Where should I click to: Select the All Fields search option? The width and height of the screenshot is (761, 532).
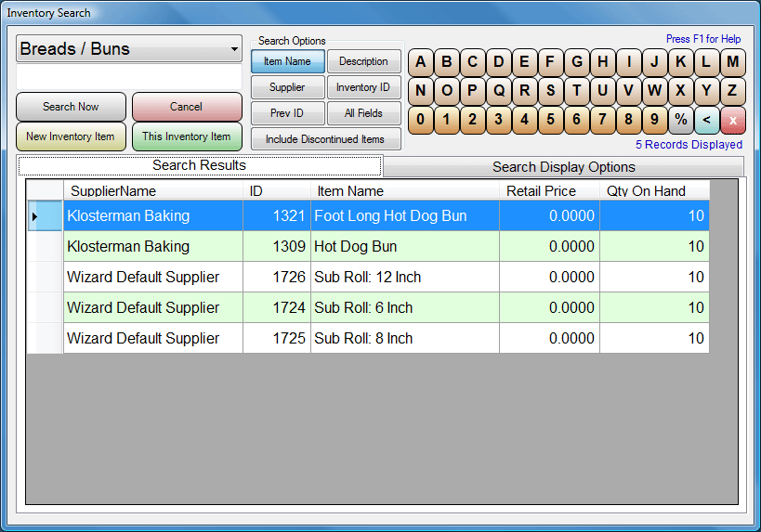363,113
